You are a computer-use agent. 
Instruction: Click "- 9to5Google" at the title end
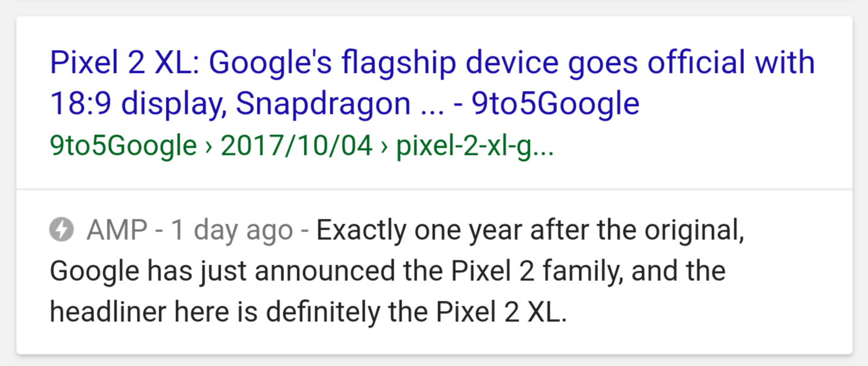tap(547, 104)
